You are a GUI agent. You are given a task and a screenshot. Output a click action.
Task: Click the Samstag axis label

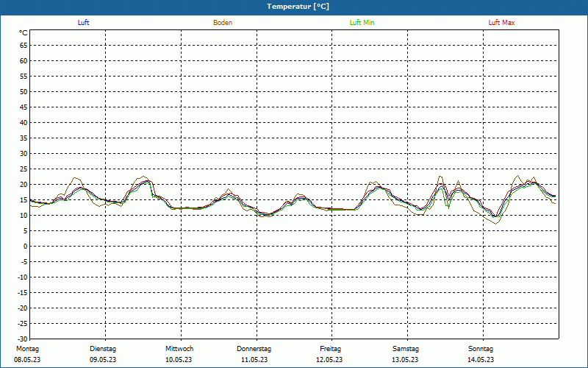(406, 349)
